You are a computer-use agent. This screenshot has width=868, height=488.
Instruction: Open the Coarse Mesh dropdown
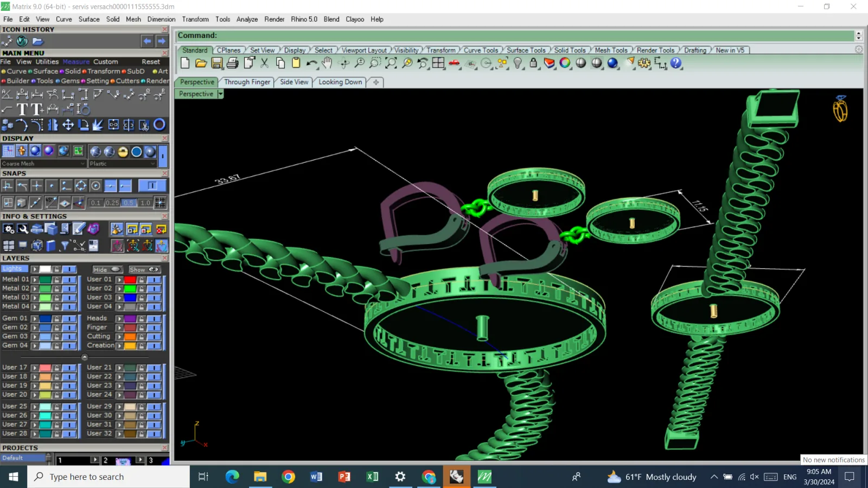pyautogui.click(x=43, y=163)
